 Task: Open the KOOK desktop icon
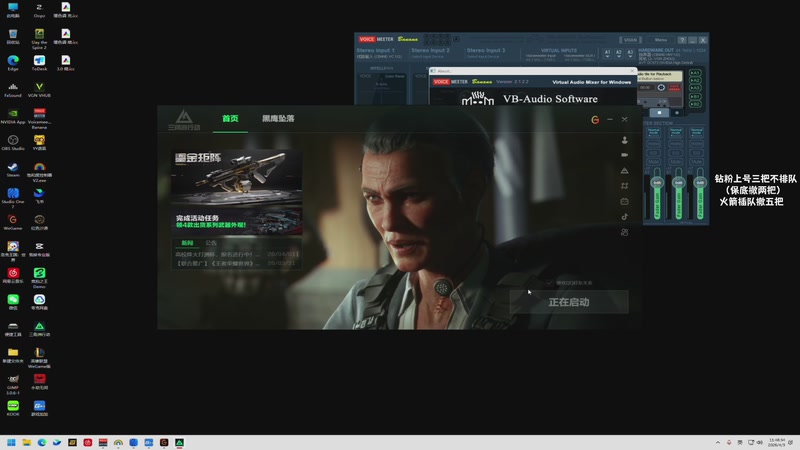tap(13, 408)
